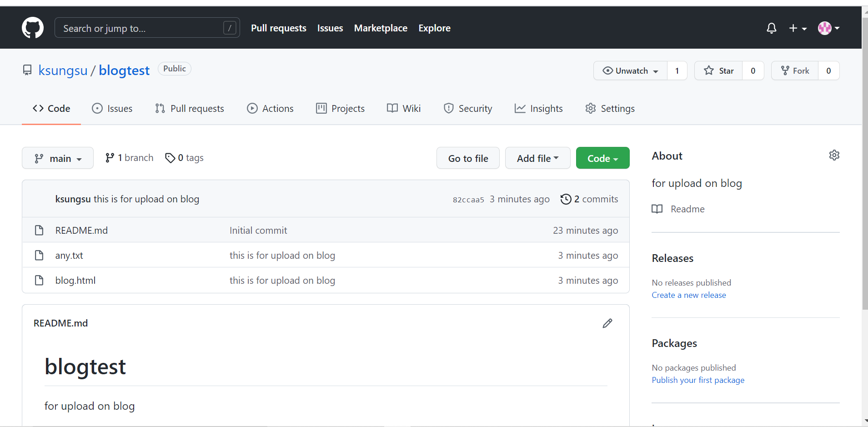
Task: Expand the main branch selector
Action: tap(58, 158)
